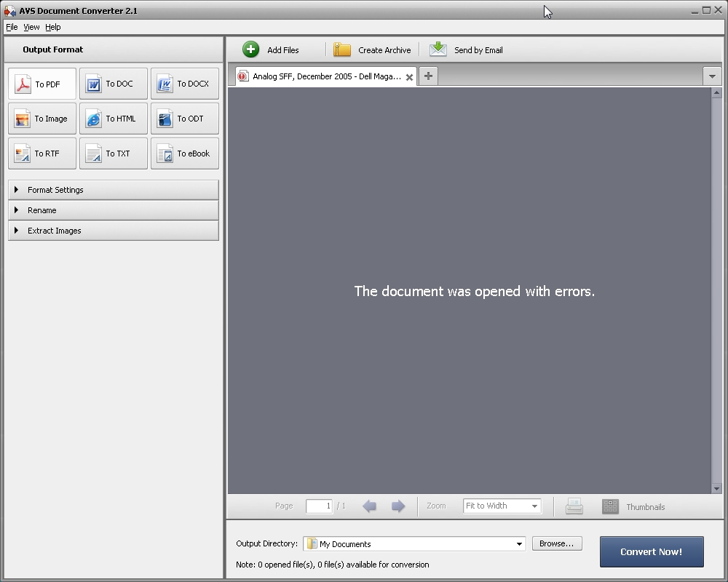Screen dimensions: 728x582
Task: Maximize the AVS Document Converter window
Action: pos(706,10)
